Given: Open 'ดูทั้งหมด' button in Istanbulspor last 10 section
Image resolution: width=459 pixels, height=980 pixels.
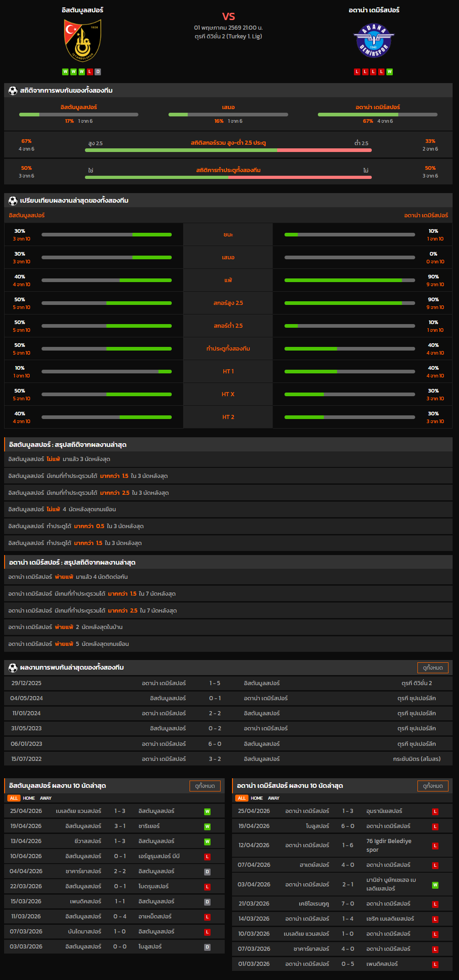Looking at the screenshot, I should (x=205, y=786).
